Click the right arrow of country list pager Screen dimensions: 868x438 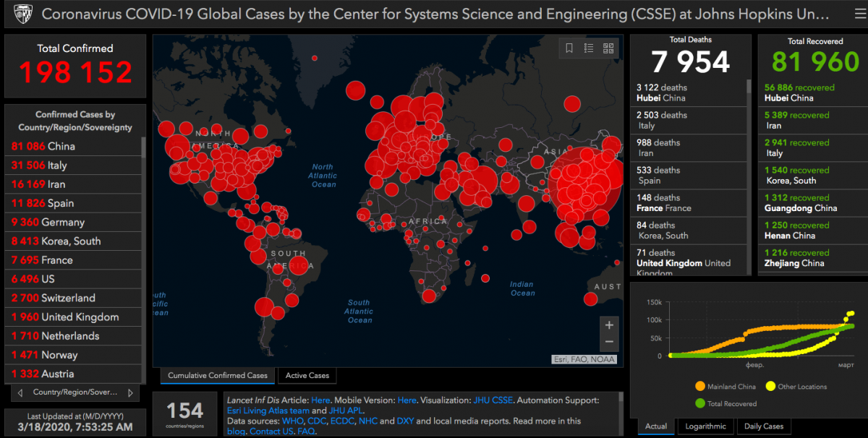[130, 392]
